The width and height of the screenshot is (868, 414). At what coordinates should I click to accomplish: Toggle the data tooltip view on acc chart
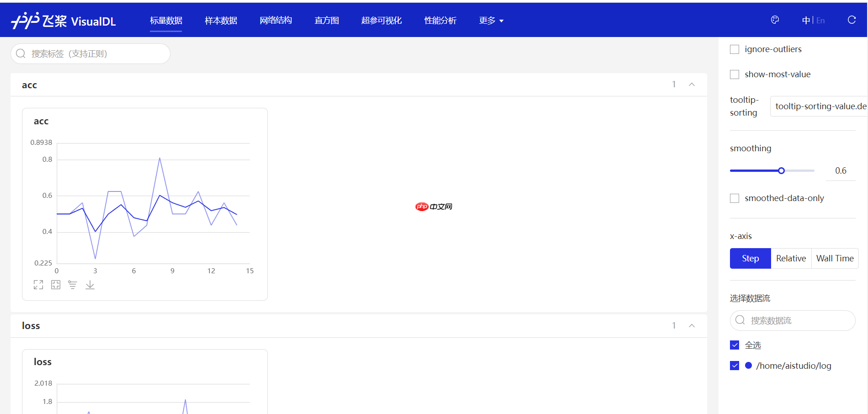73,284
